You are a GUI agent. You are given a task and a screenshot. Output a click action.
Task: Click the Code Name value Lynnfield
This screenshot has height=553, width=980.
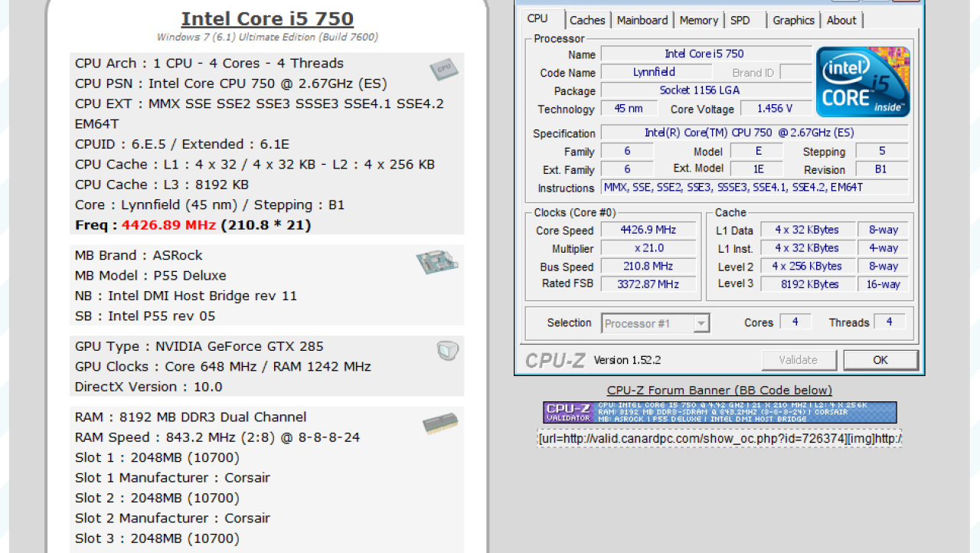coord(655,73)
